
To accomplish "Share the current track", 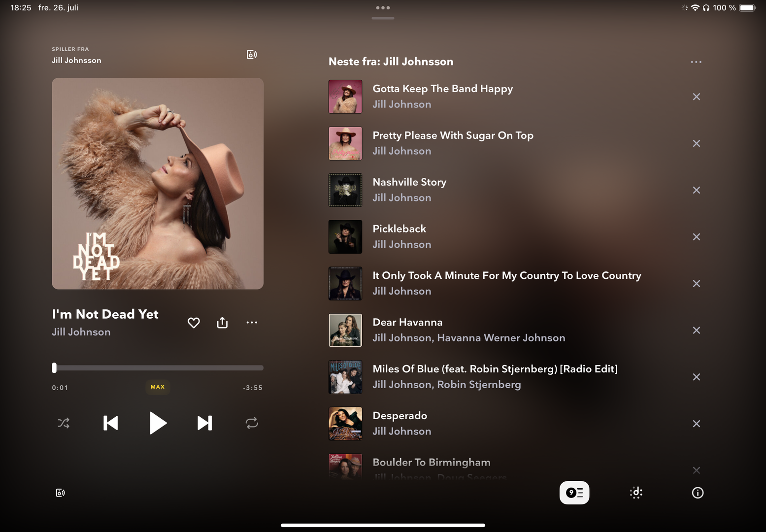I will click(x=222, y=323).
